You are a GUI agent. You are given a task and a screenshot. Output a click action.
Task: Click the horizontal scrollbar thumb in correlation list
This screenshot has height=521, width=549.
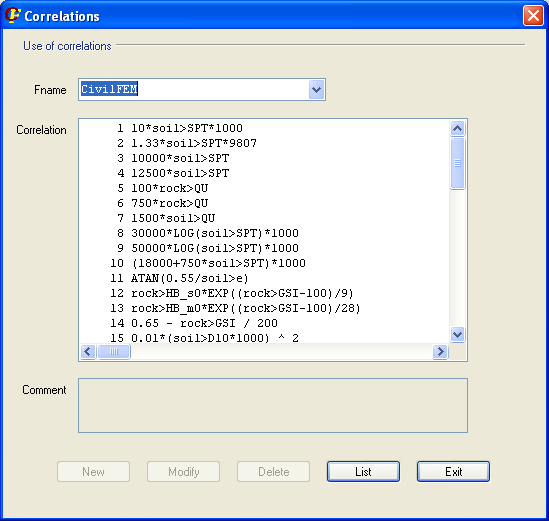114,351
